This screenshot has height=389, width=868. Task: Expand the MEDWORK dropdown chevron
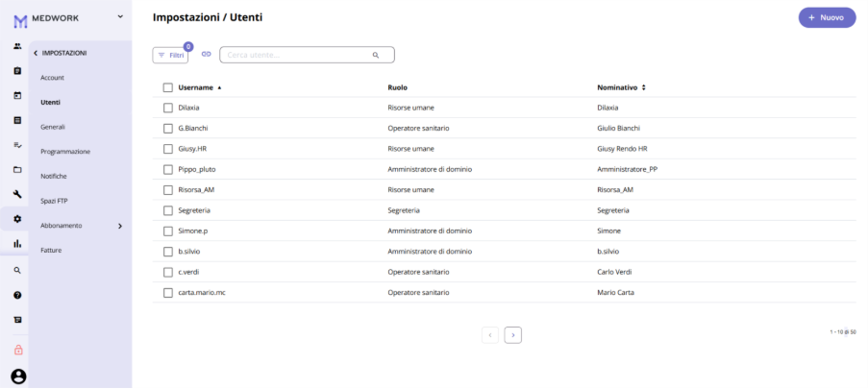point(120,17)
